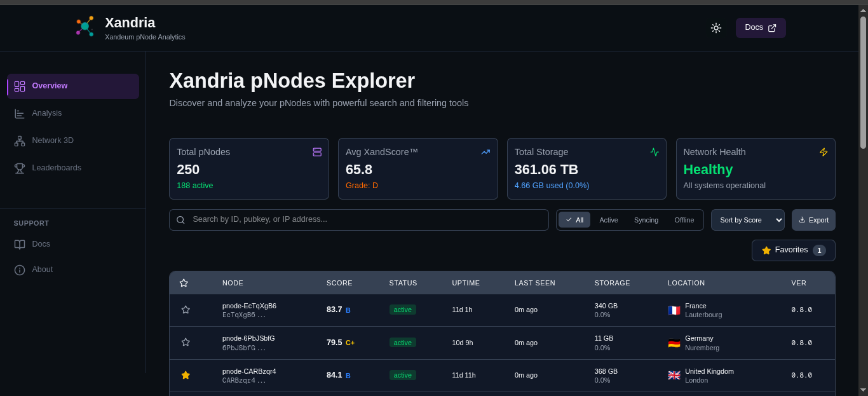Click the Germany flag icon
This screenshot has height=396, width=868.
674,343
